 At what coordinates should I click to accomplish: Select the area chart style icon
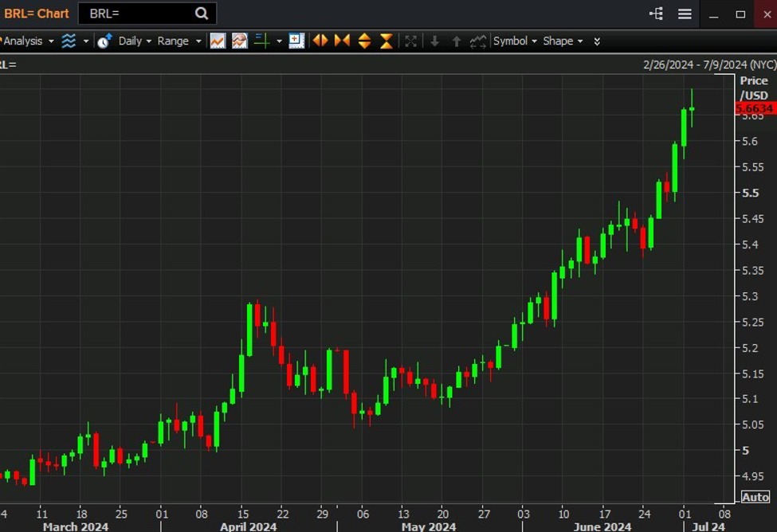[240, 41]
